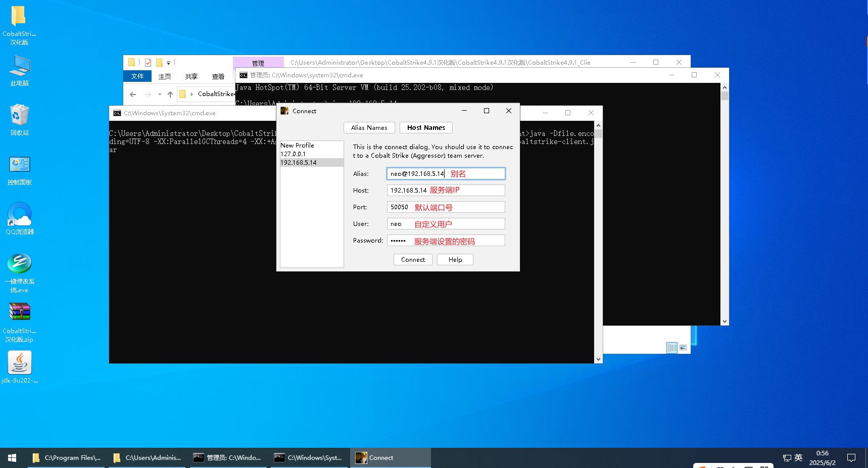The width and height of the screenshot is (868, 468).
Task: Click the taskbar clock showing 0:56
Action: coord(822,458)
